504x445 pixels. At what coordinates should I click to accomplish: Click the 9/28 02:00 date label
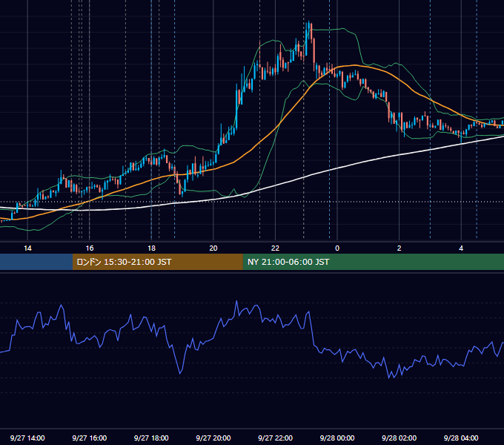click(x=399, y=438)
